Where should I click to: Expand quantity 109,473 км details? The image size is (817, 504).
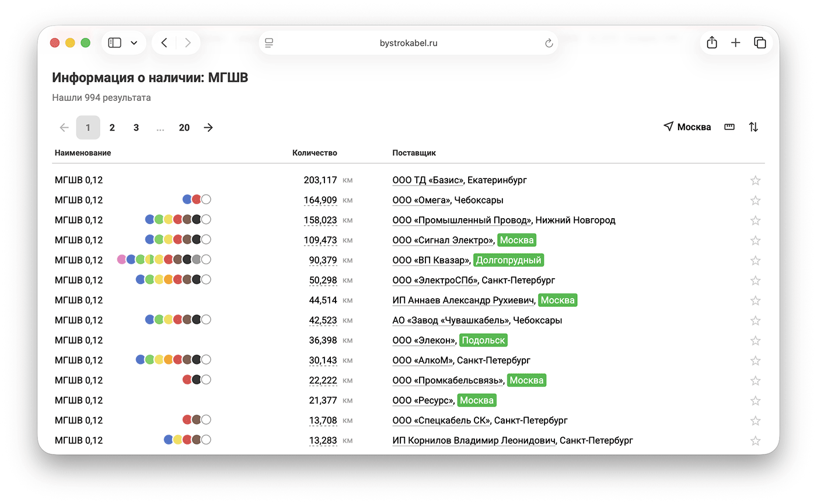(320, 240)
